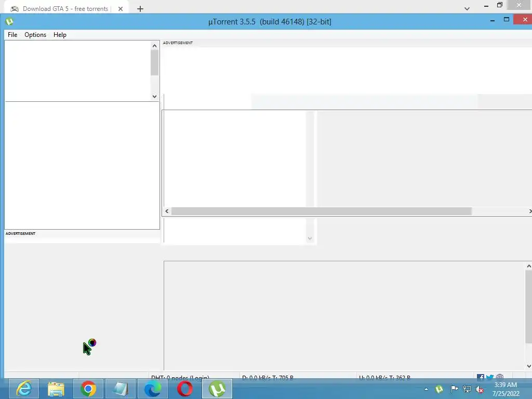This screenshot has height=399, width=532.
Task: Click the up arrow of the left panel scrollbar
Action: (155, 46)
